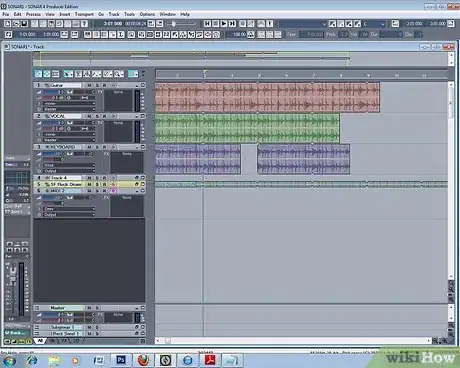Open the Options menu
The image size is (460, 368).
click(x=147, y=14)
